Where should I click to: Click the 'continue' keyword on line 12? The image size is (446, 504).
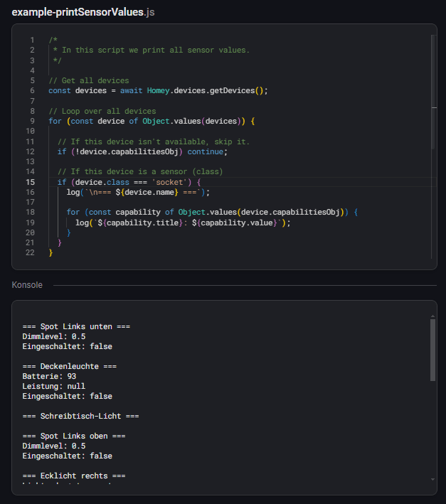pos(205,151)
